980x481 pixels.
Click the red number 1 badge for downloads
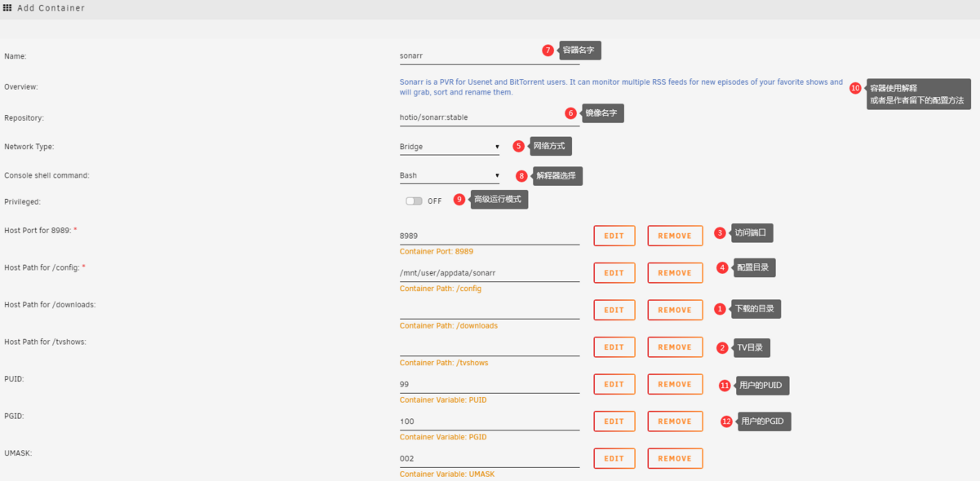pos(720,309)
